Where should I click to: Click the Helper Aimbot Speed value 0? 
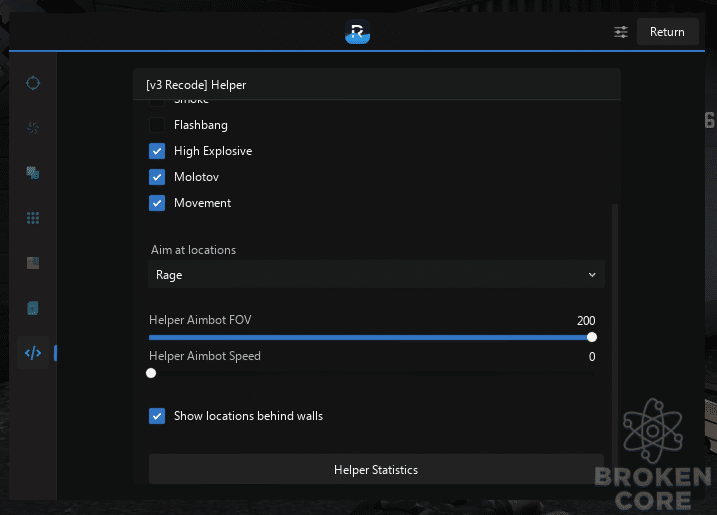pyautogui.click(x=592, y=357)
